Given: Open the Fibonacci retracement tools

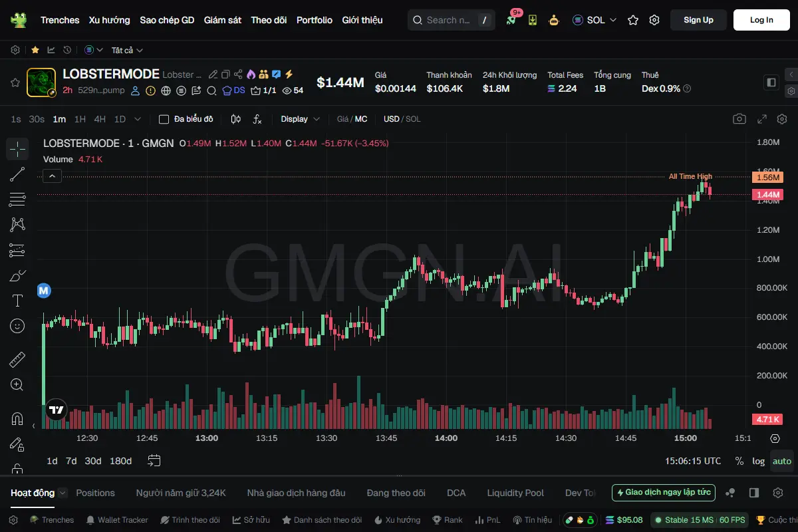Looking at the screenshot, I should point(17,199).
